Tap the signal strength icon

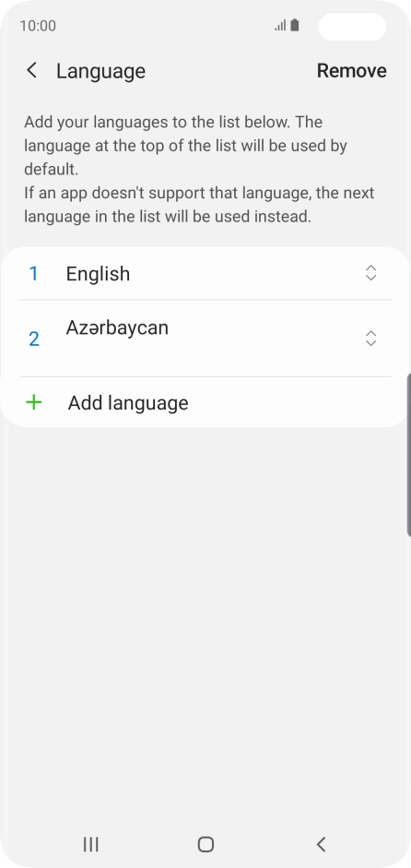280,26
